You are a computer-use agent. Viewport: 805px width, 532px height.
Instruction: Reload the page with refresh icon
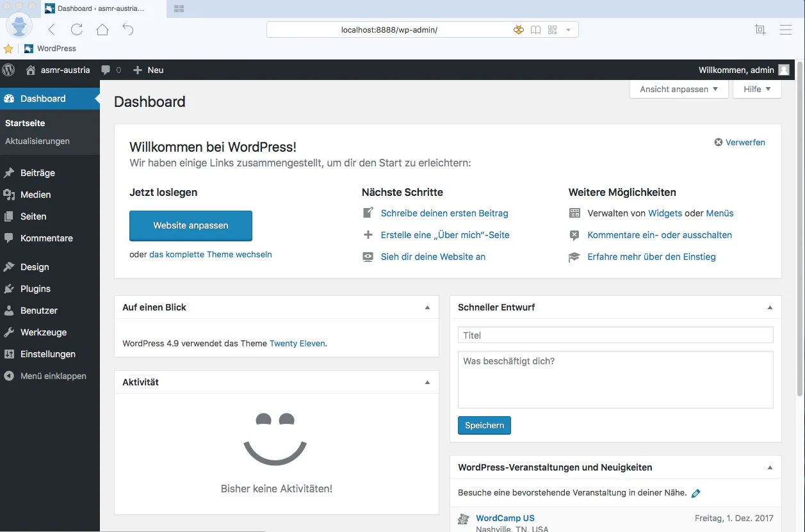[77, 29]
